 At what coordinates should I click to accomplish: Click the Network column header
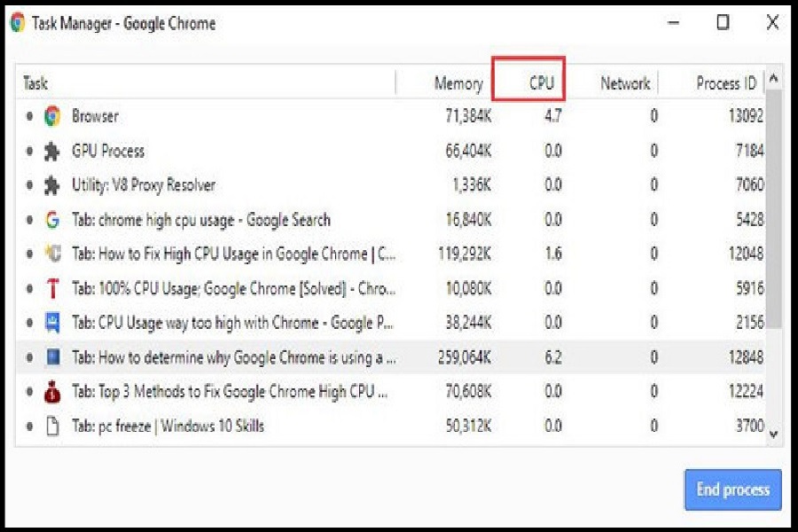tap(625, 83)
